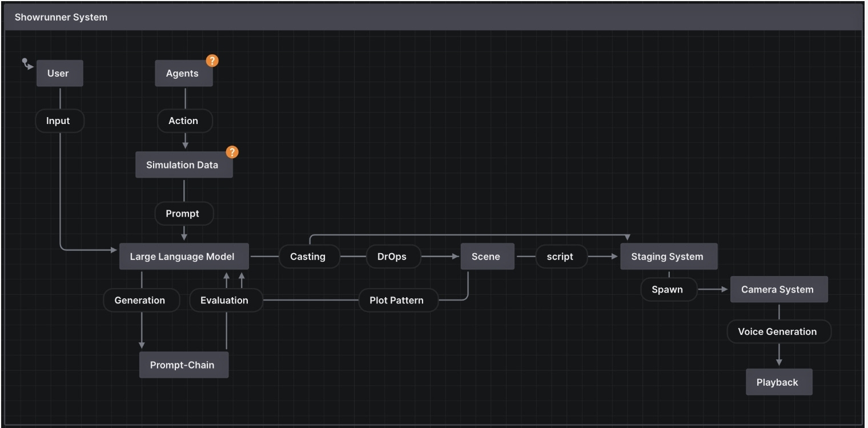Click the Spawn edge label
This screenshot has width=868, height=428.
pyautogui.click(x=669, y=289)
